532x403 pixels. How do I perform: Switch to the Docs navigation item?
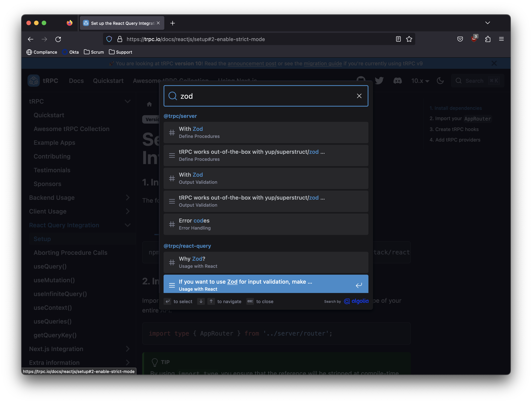coord(76,81)
